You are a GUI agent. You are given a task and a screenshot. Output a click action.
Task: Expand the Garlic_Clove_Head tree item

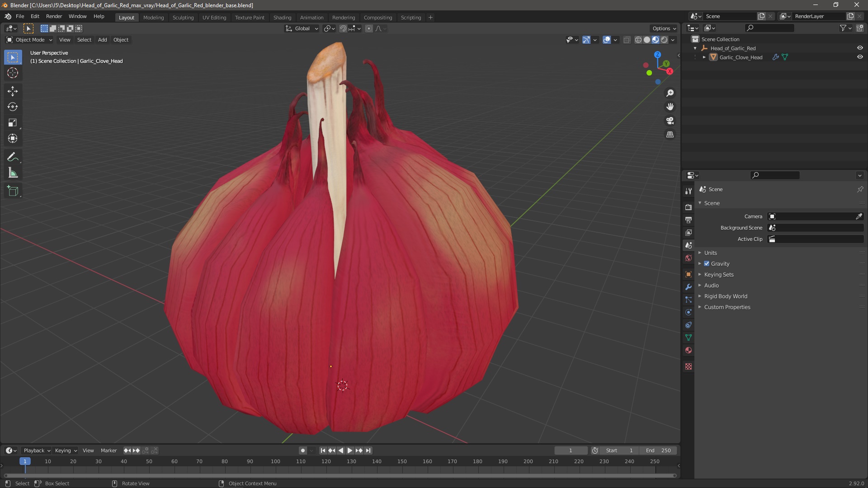704,57
